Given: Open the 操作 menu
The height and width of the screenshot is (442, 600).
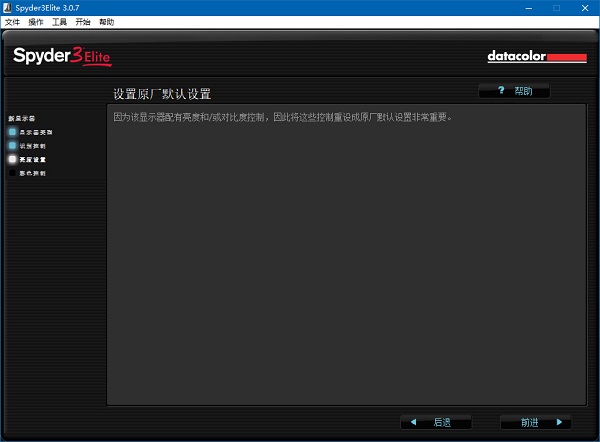Looking at the screenshot, I should tap(36, 22).
